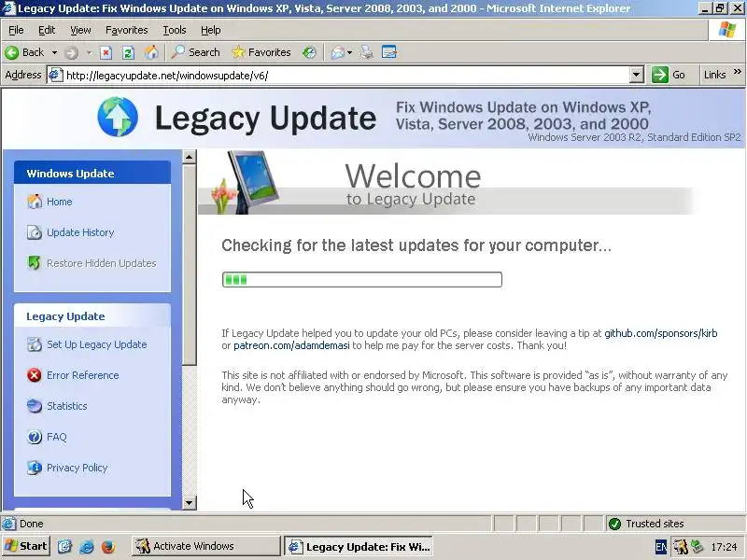Stop page loading with red X icon
Viewport: 747px width, 560px height.
106,52
